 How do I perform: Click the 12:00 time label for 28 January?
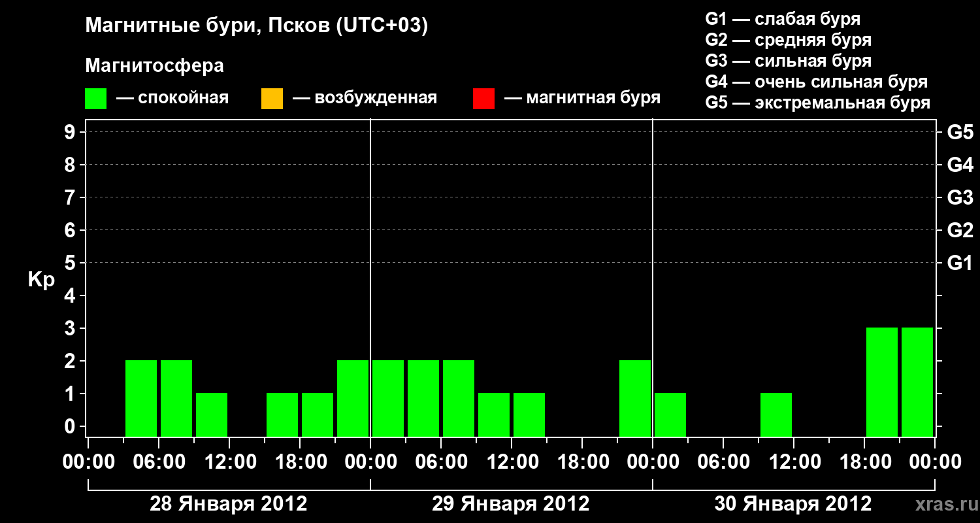tap(229, 462)
